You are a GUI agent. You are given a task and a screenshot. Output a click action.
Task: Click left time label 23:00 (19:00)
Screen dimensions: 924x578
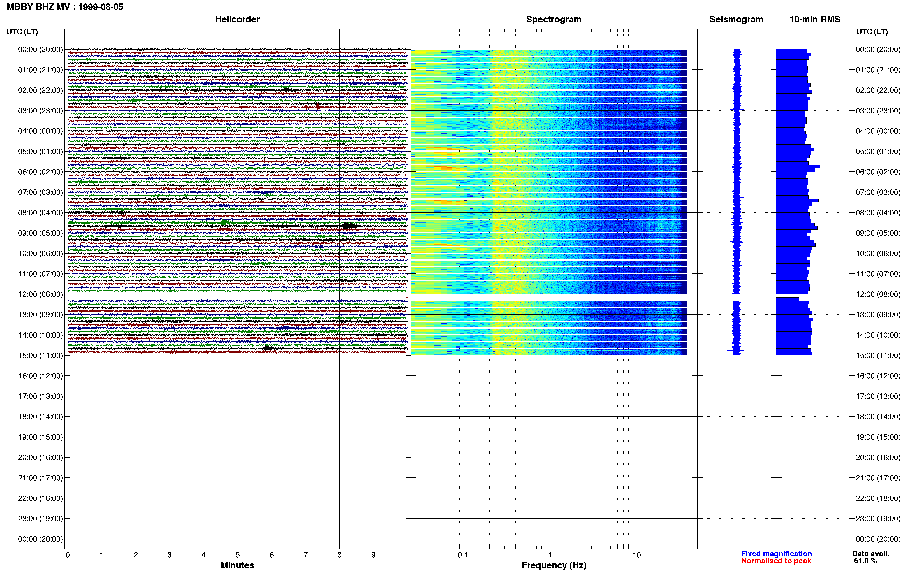(x=41, y=519)
